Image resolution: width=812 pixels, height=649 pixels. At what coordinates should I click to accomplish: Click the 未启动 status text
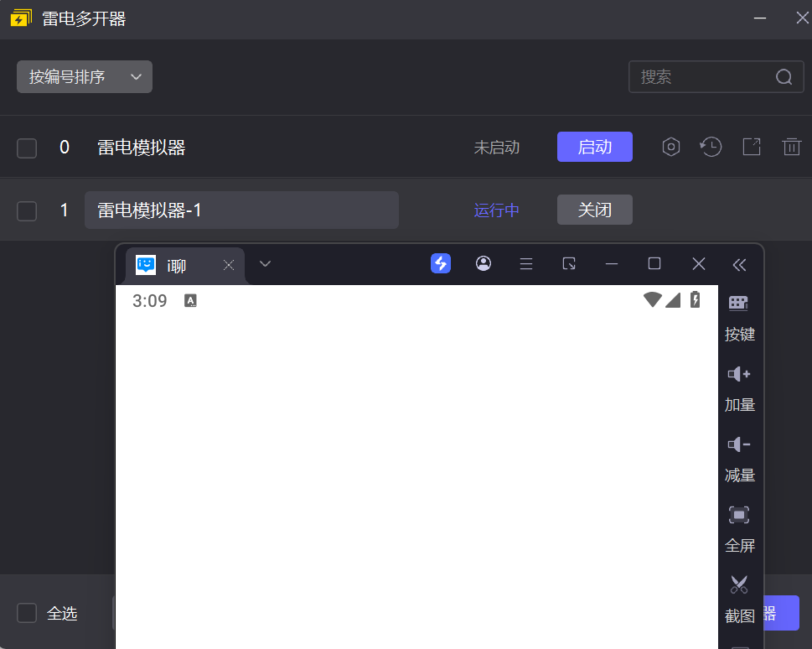pos(497,148)
